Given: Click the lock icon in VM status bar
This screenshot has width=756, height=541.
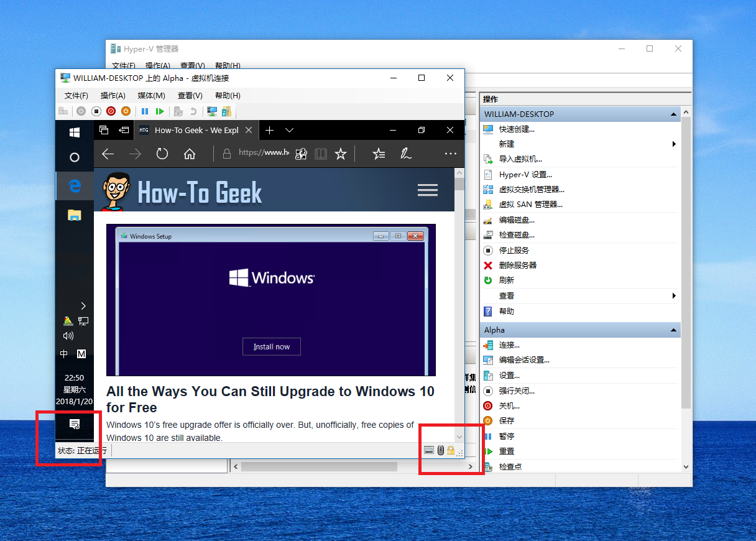Looking at the screenshot, I should tap(451, 450).
